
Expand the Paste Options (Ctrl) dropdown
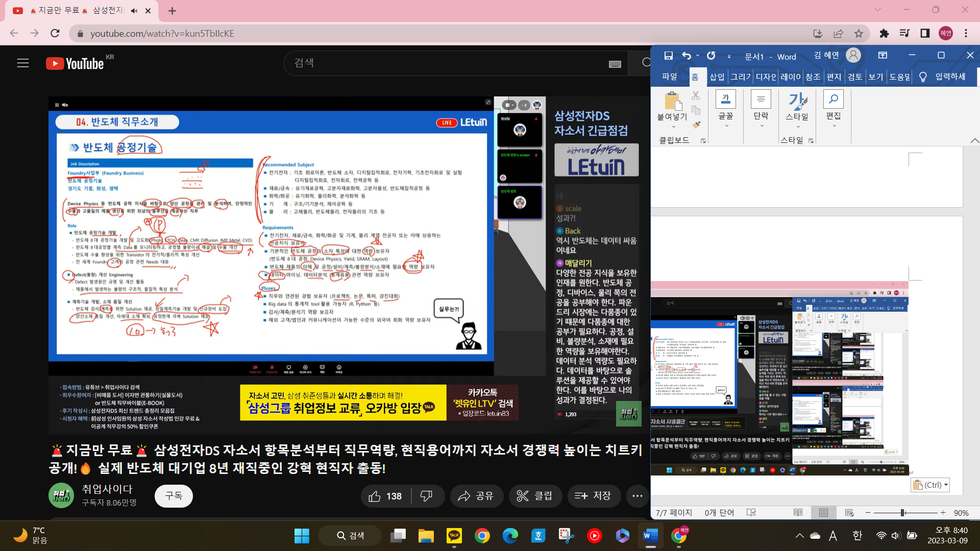pyautogui.click(x=946, y=485)
